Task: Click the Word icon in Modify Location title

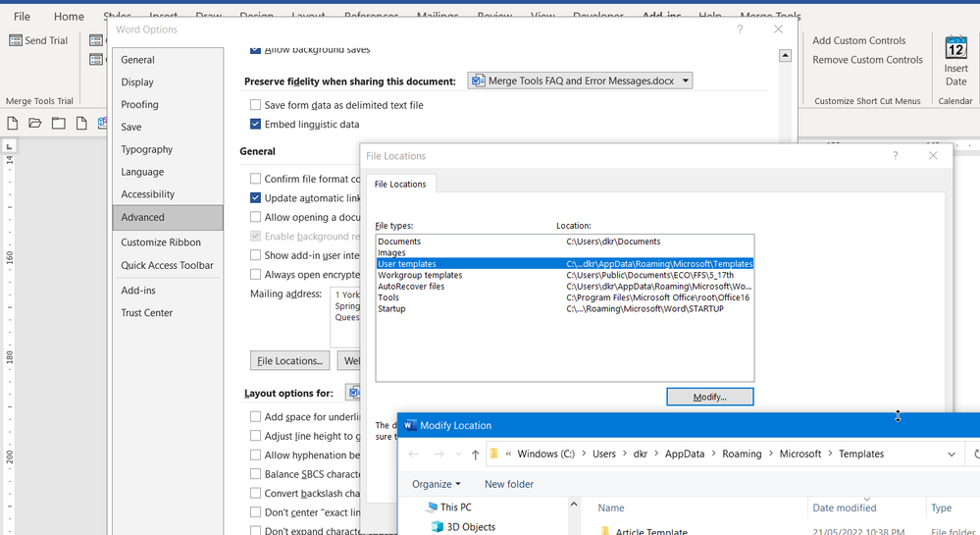Action: tap(410, 425)
